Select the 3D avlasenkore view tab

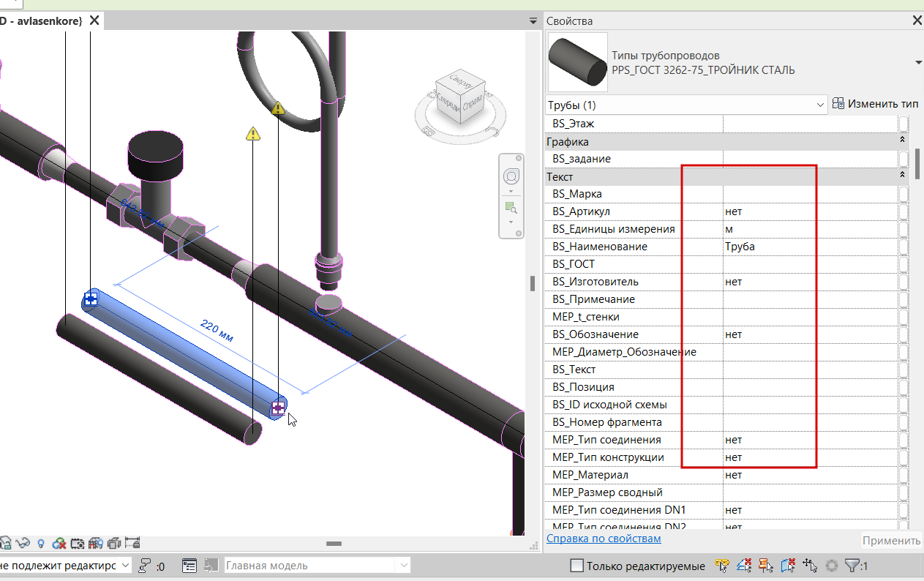tap(41, 21)
